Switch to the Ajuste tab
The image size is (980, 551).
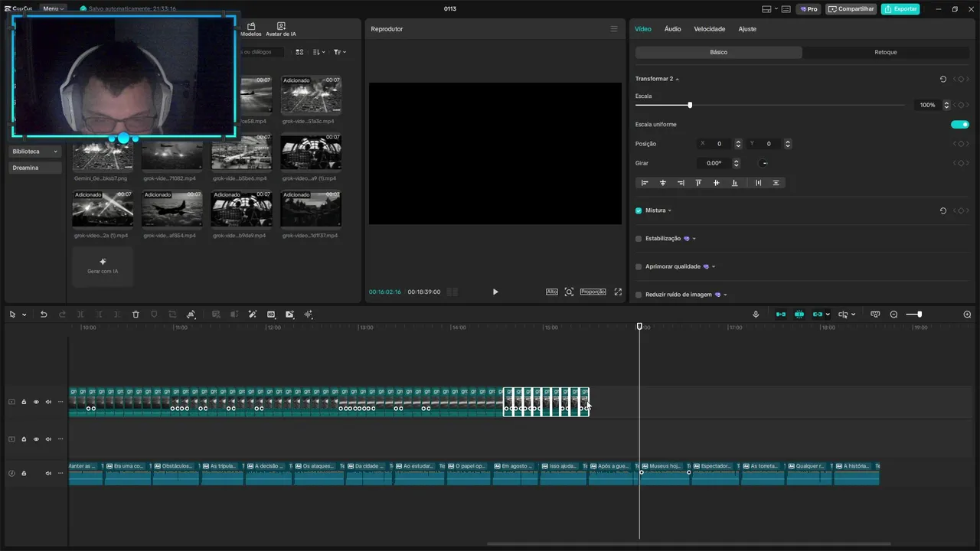point(747,29)
